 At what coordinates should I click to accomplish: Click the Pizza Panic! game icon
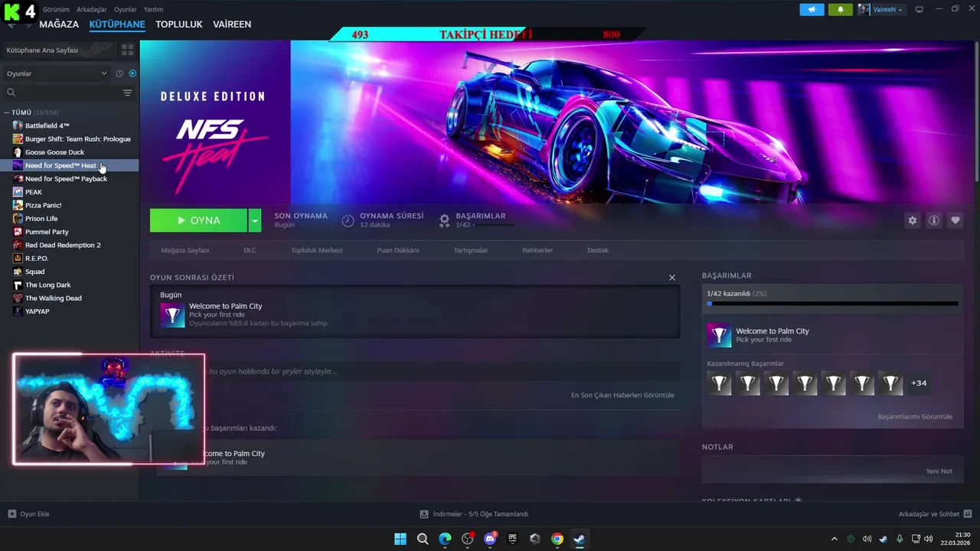[18, 205]
